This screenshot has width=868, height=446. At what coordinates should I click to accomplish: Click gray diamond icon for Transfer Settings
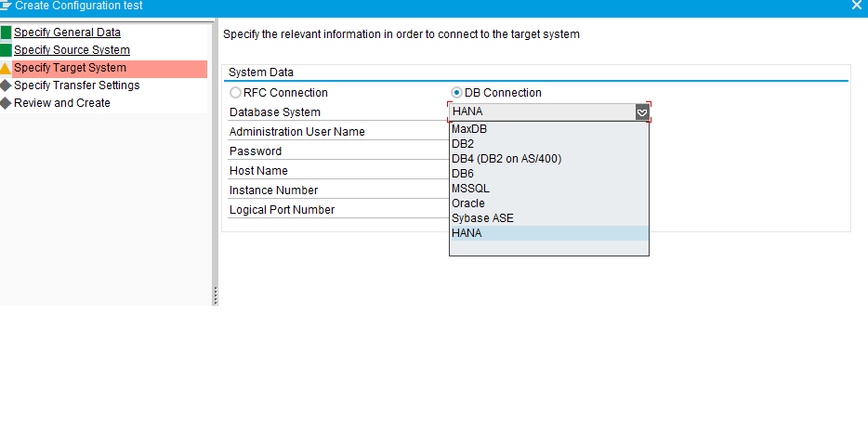click(x=6, y=85)
